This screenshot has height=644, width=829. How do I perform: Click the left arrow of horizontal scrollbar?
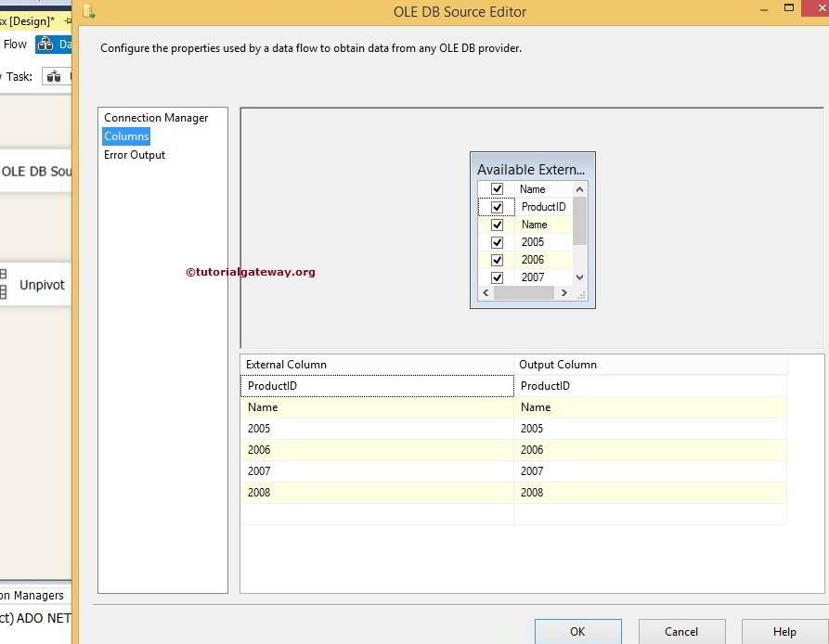point(486,292)
